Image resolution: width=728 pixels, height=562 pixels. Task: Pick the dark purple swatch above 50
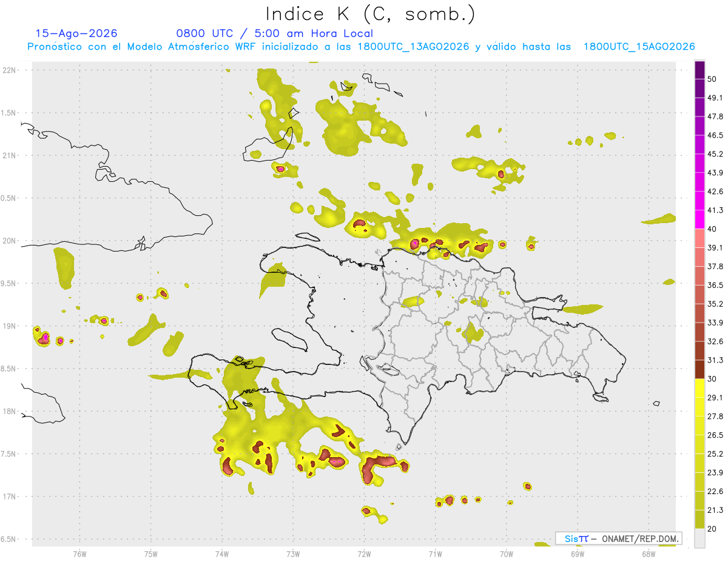tap(699, 70)
